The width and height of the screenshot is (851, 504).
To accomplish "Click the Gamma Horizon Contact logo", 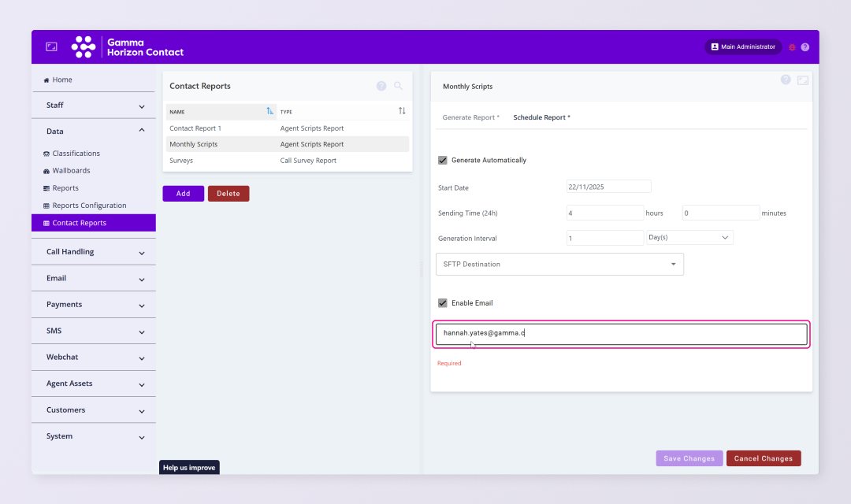I will tap(128, 47).
